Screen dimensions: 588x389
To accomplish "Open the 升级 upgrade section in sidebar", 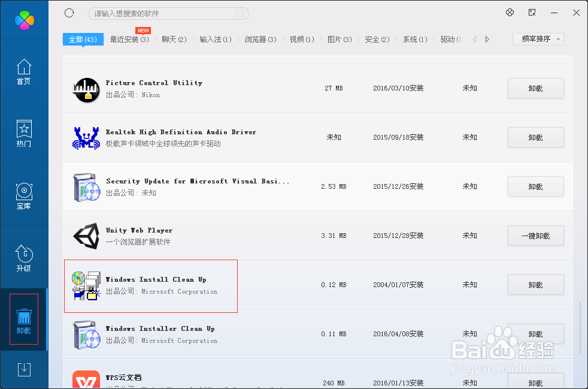I will click(23, 258).
